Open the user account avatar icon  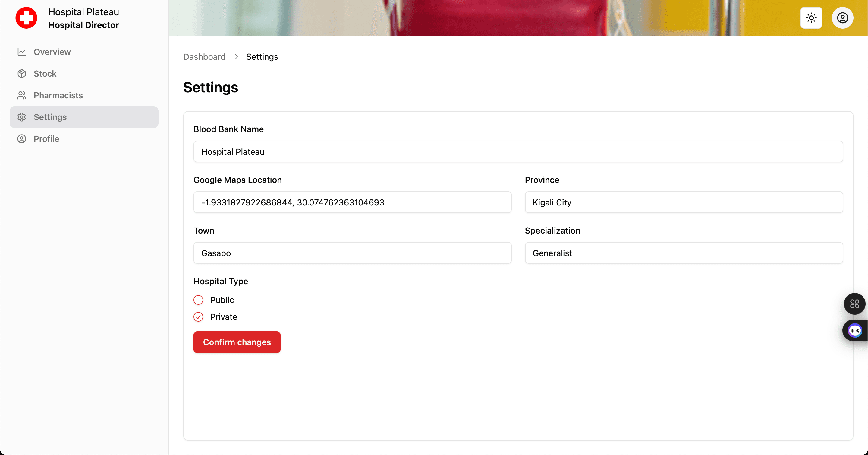[x=842, y=18]
